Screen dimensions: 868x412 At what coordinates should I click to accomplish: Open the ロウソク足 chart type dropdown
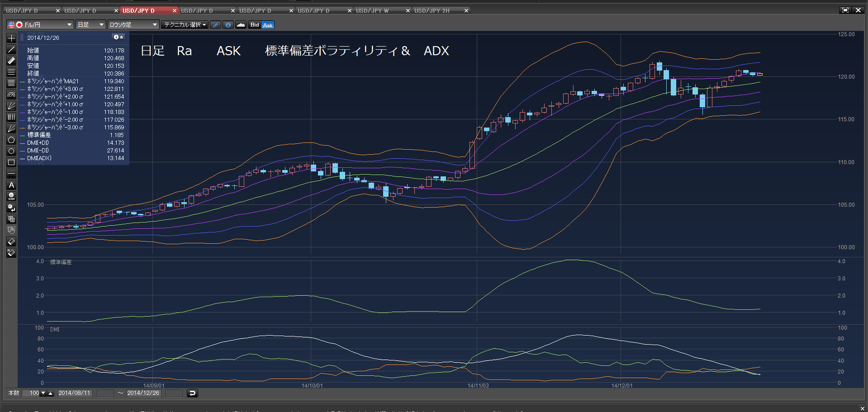point(133,25)
